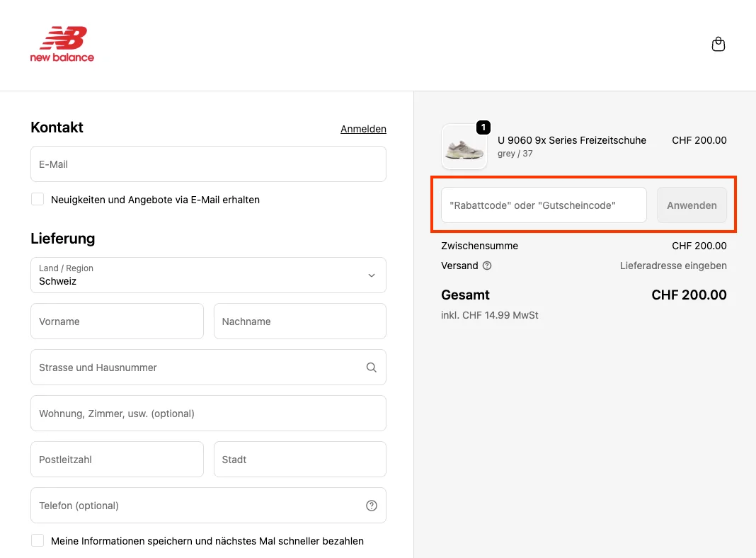Click the Versand info question icon

coord(487,266)
